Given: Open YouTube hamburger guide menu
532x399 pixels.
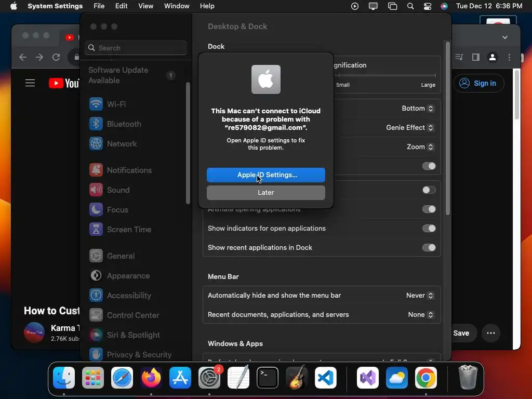Looking at the screenshot, I should (x=30, y=83).
